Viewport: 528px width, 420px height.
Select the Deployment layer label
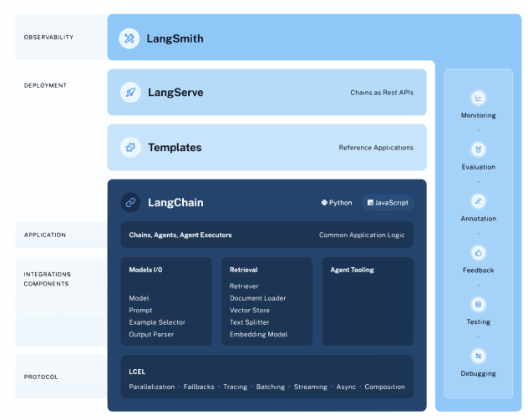pyautogui.click(x=45, y=85)
